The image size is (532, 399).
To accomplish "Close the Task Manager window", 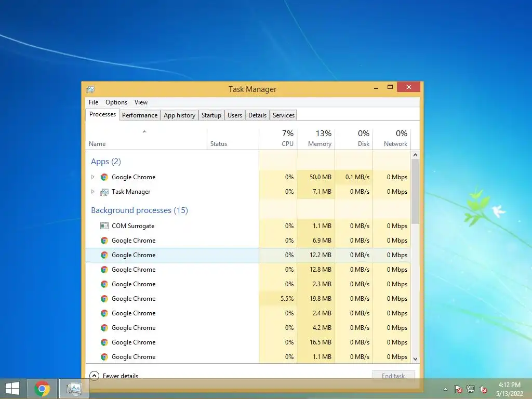I will coord(408,87).
